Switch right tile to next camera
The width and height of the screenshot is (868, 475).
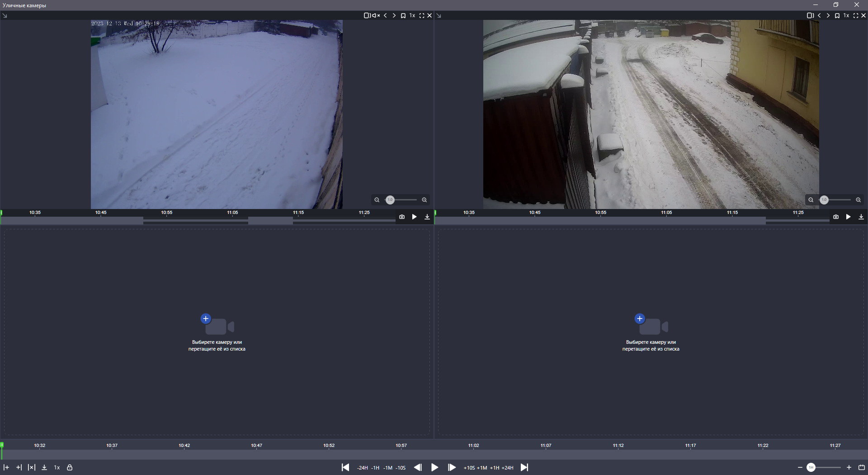(828, 15)
